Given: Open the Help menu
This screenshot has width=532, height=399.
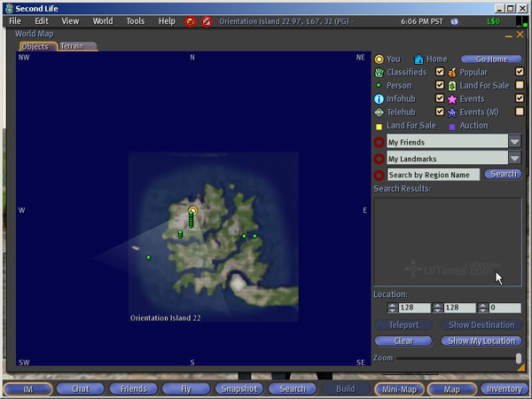Looking at the screenshot, I should [x=167, y=21].
